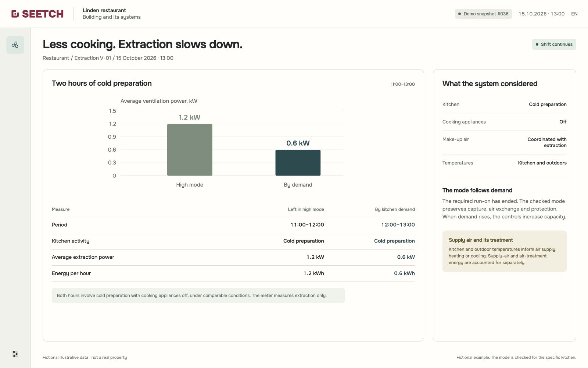Click the Cooking appliances Off value
588x368 pixels.
click(x=563, y=122)
